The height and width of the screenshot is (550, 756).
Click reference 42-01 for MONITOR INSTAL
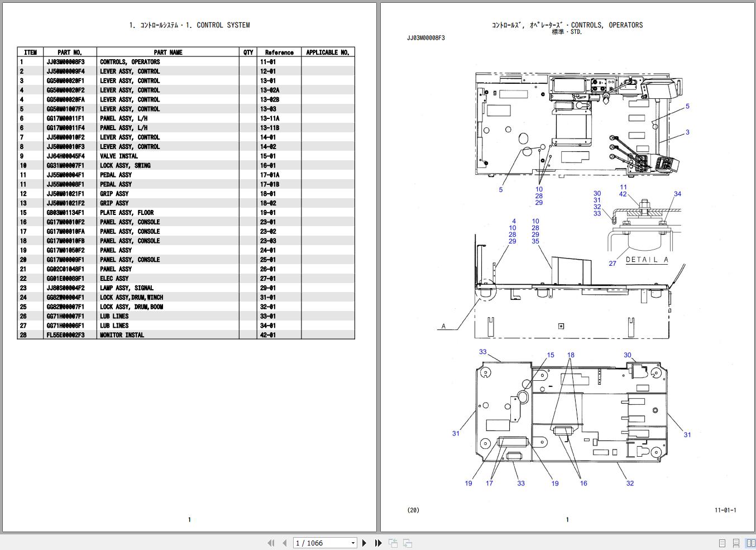(x=268, y=335)
